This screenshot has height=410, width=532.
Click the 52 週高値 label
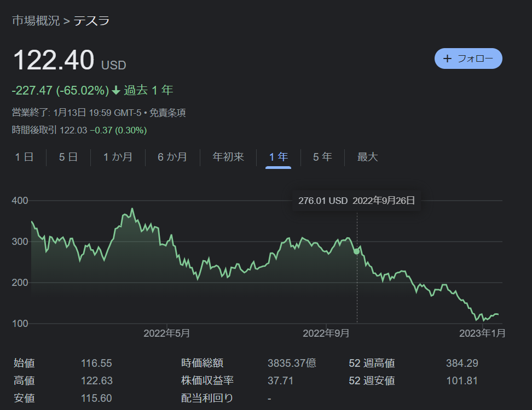coord(372,363)
